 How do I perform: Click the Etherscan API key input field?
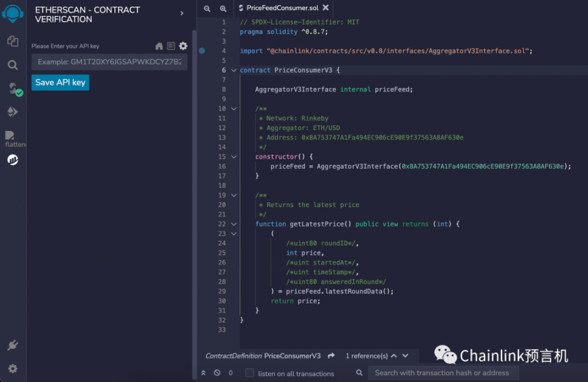pyautogui.click(x=109, y=62)
